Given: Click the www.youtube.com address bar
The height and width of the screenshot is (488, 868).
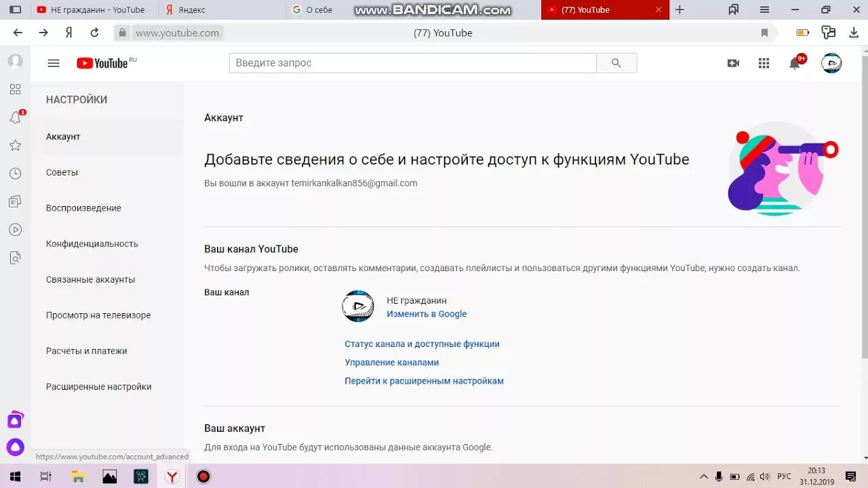Looking at the screenshot, I should pyautogui.click(x=178, y=33).
